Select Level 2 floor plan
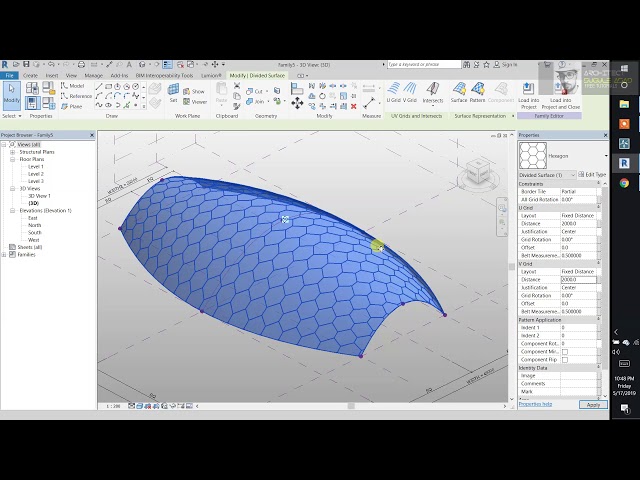 36,174
